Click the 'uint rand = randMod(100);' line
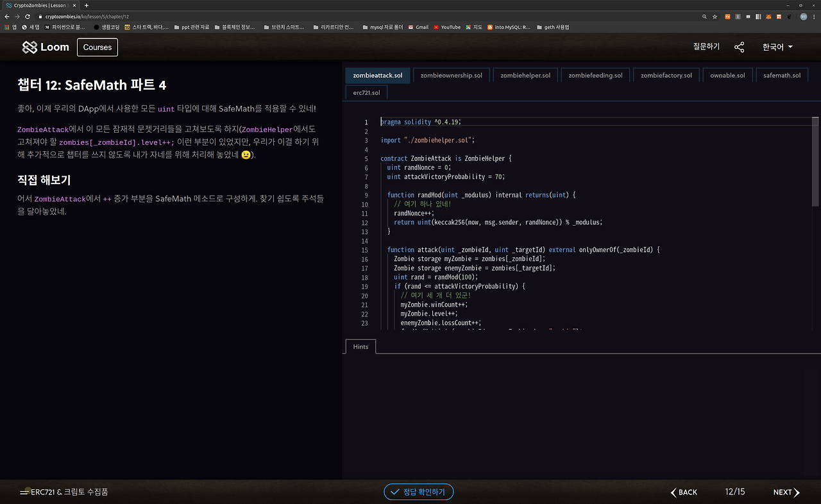Screen dimensions: 821x504 pos(436,277)
